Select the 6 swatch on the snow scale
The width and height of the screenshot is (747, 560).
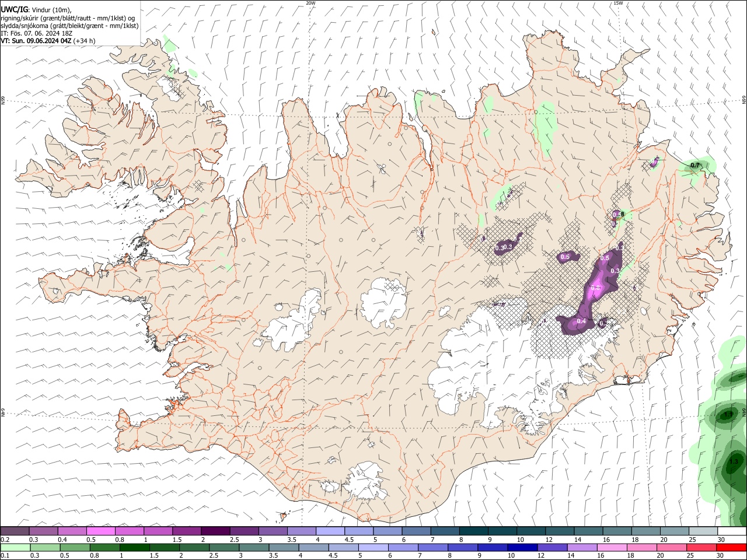[x=416, y=531]
